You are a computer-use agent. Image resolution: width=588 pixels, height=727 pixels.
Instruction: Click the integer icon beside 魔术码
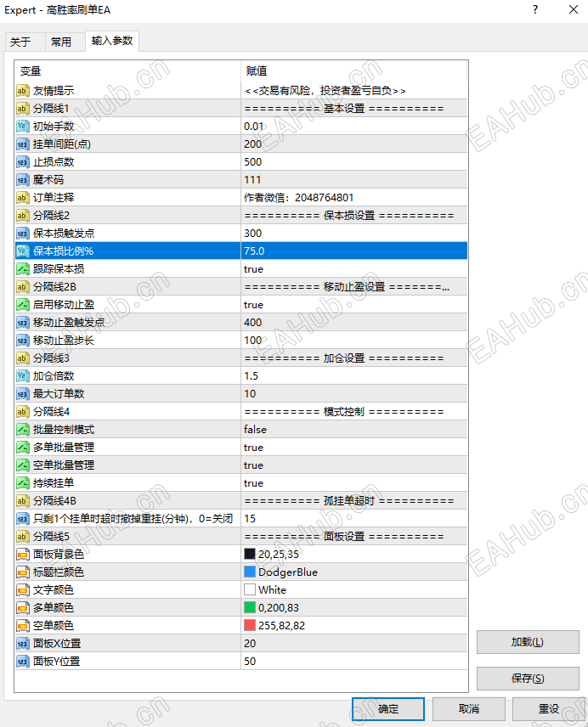(22, 180)
